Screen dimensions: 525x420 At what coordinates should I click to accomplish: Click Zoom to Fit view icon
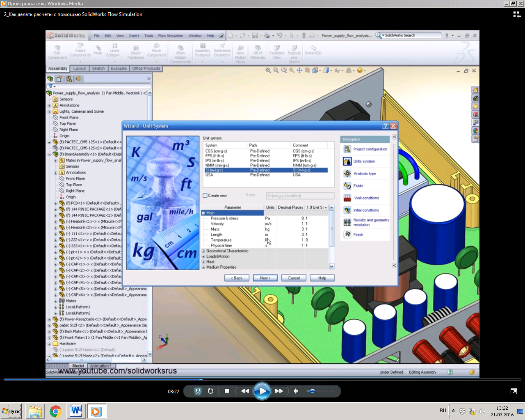point(268,71)
